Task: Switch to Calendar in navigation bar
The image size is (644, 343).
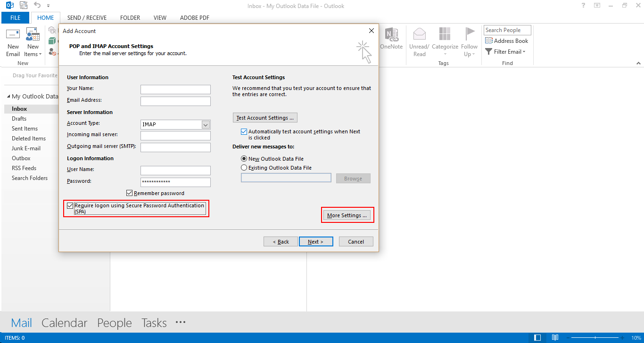Action: pos(65,323)
